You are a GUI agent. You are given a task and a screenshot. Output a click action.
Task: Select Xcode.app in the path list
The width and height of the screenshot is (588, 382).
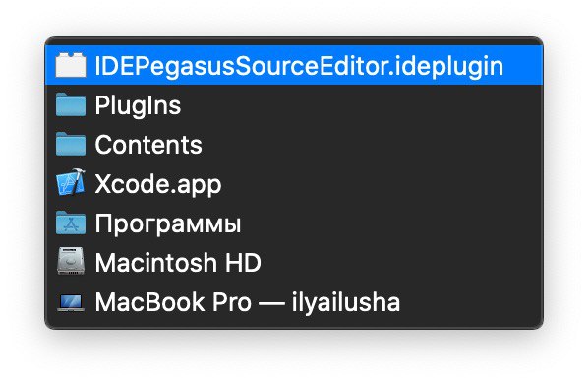(x=294, y=184)
